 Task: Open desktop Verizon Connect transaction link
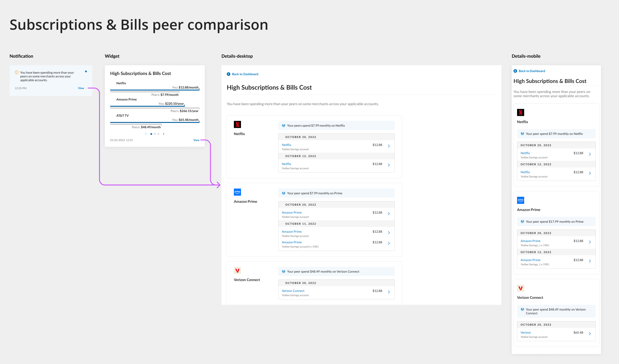(x=293, y=291)
